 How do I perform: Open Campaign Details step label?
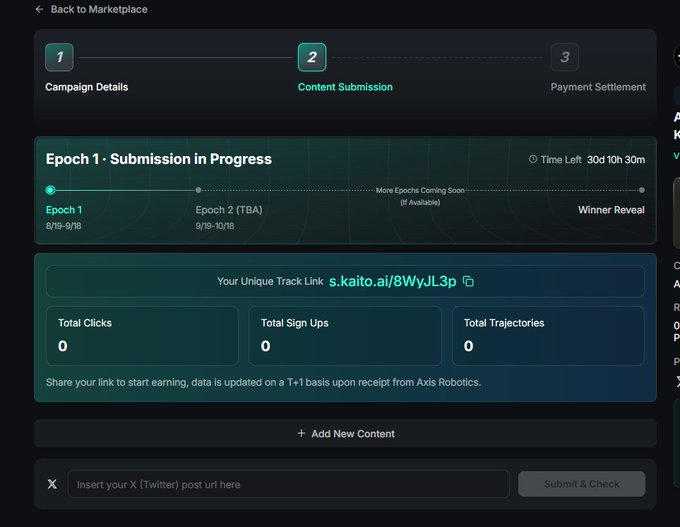click(x=87, y=87)
